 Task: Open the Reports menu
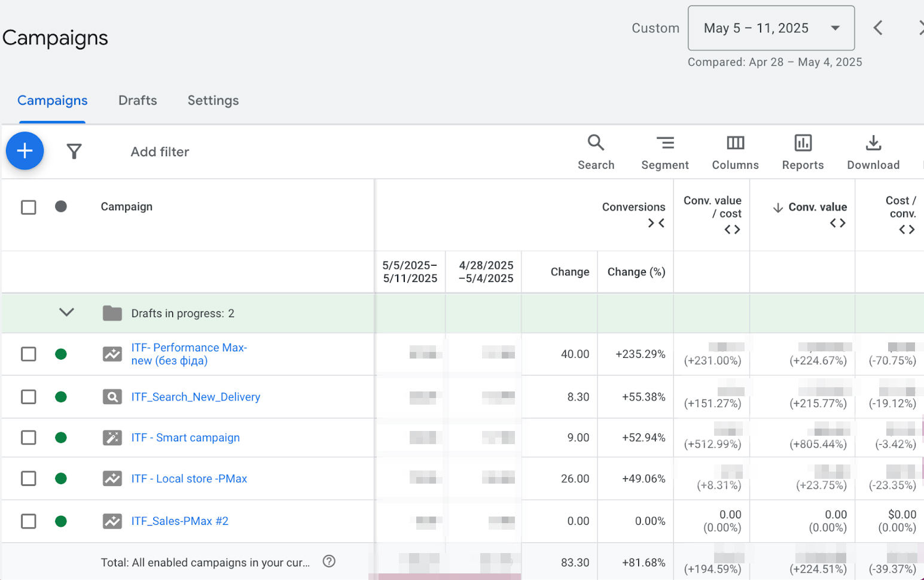point(803,152)
